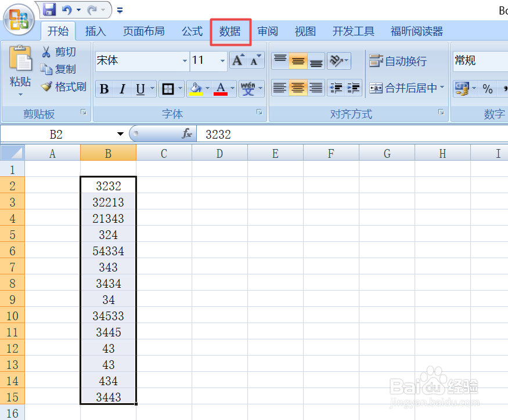Open the clipboard pane launcher
The height and width of the screenshot is (420, 508).
pyautogui.click(x=84, y=113)
